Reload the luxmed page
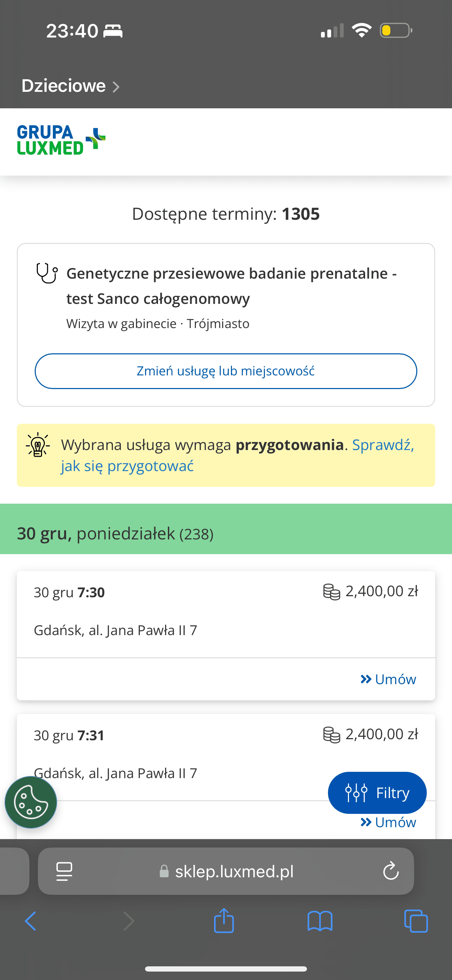This screenshot has width=452, height=980. click(391, 871)
